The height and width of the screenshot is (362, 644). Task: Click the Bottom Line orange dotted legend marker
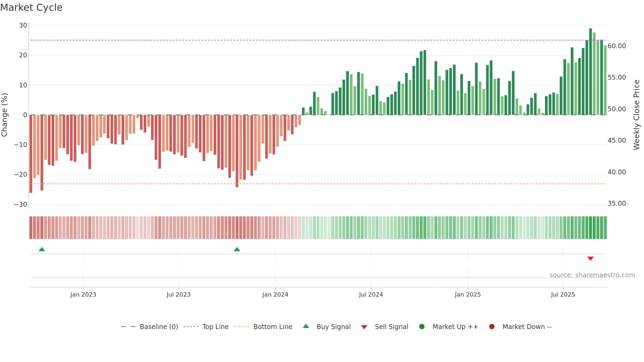click(x=242, y=327)
